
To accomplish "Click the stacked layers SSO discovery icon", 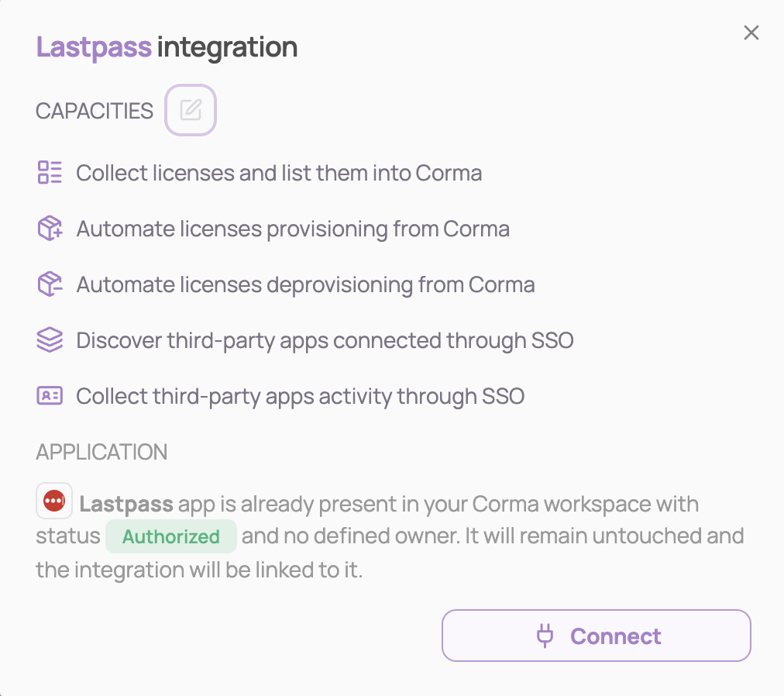I will tap(50, 340).
